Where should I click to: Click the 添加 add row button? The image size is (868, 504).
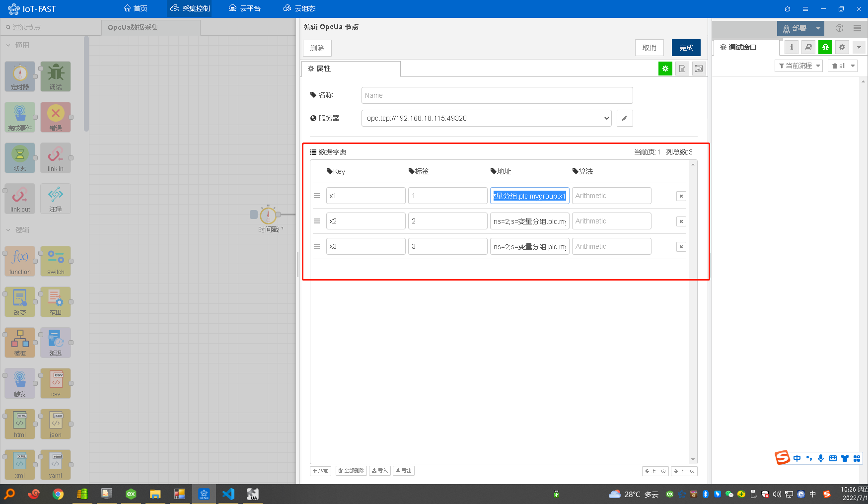tap(321, 471)
